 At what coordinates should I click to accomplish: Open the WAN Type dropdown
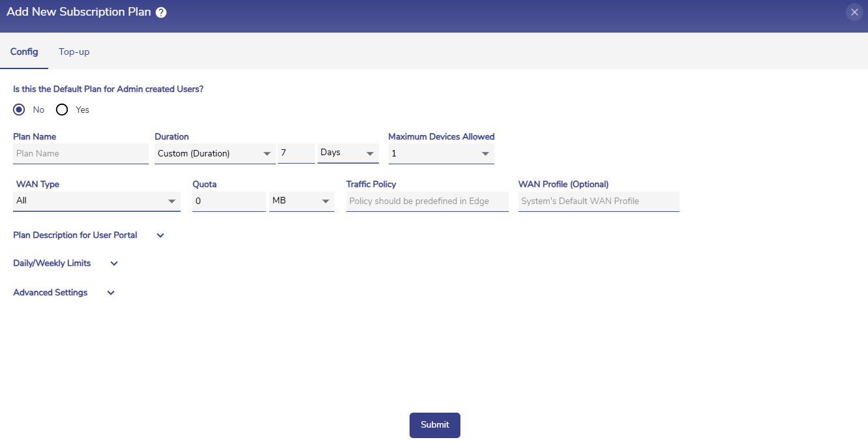point(97,201)
